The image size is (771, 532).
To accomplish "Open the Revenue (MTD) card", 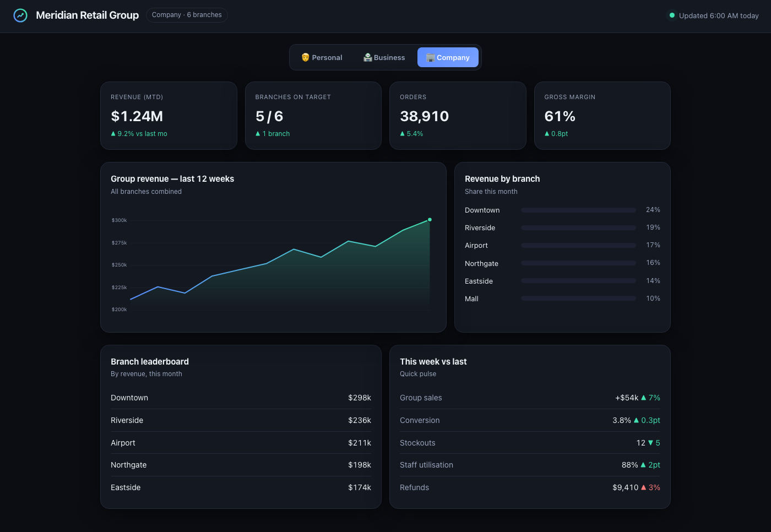I will 169,116.
